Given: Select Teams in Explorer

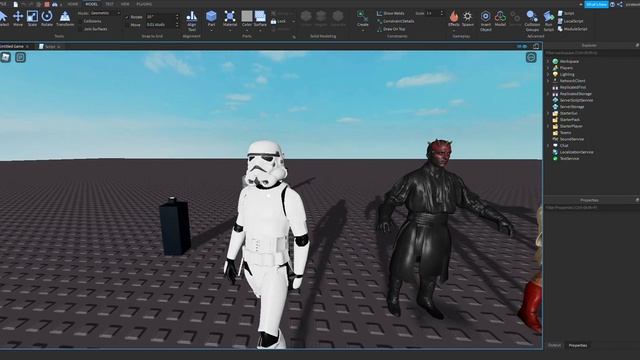Looking at the screenshot, I should [565, 133].
